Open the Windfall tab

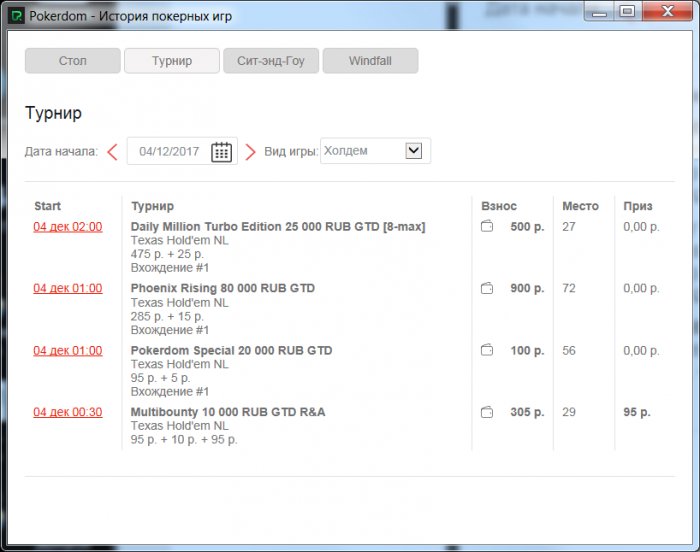371,61
